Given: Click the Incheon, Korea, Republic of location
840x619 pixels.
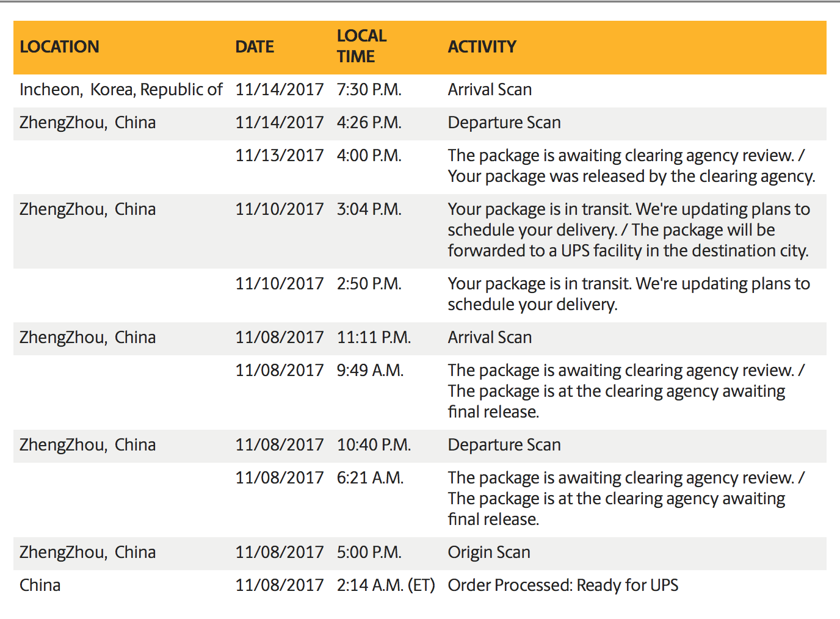Looking at the screenshot, I should click(x=121, y=90).
